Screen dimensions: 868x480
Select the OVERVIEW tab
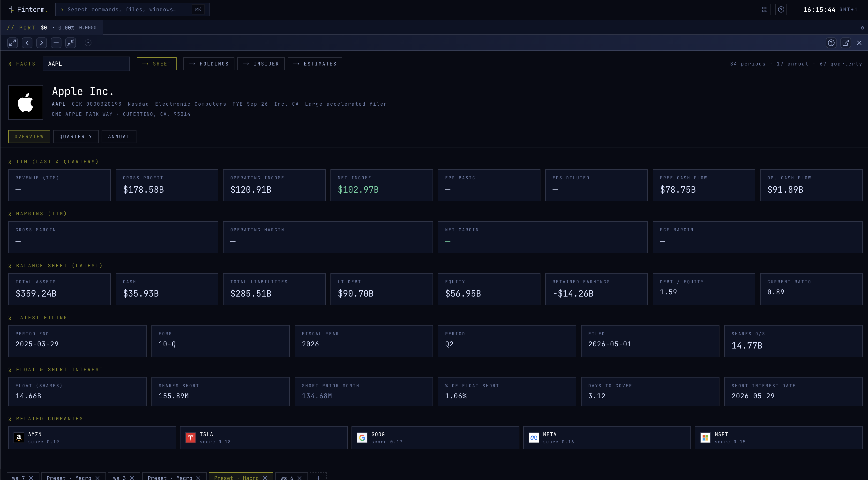click(x=29, y=136)
